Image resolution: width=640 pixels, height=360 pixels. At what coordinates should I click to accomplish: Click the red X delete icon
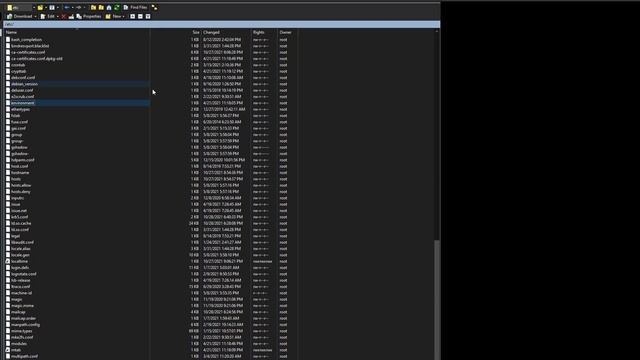[x=63, y=16]
